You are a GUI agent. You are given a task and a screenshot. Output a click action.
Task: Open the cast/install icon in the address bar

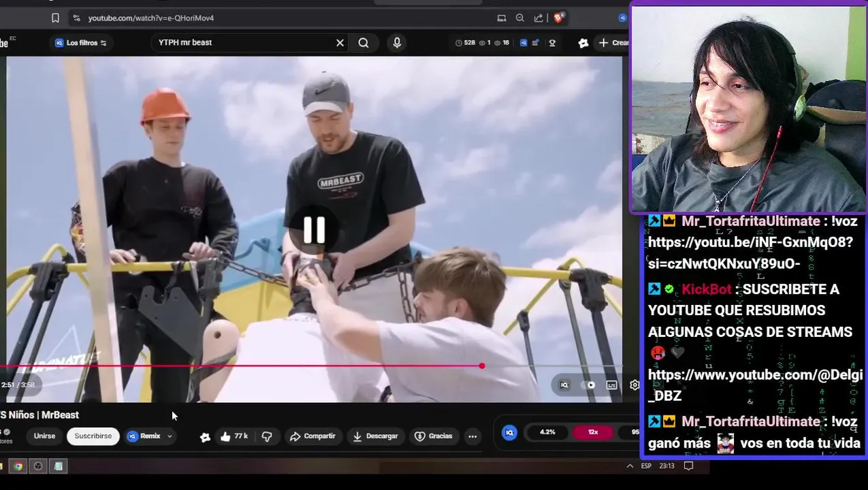click(x=502, y=18)
